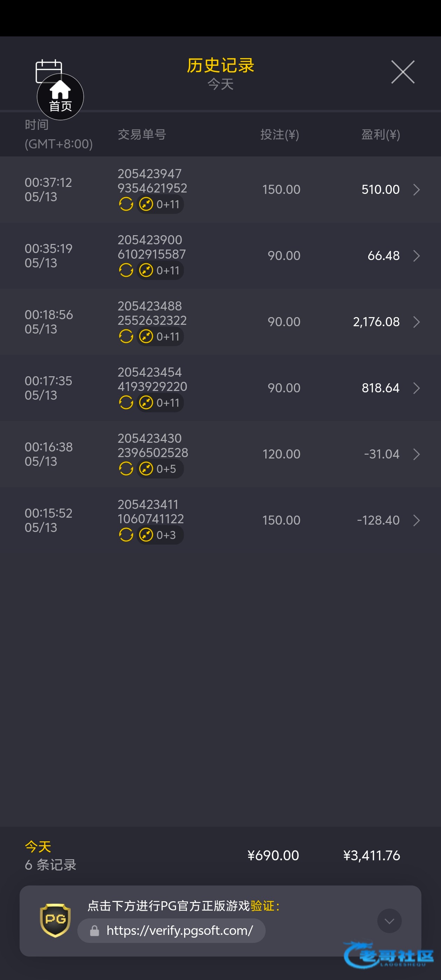This screenshot has width=441, height=980.
Task: Click the 今天 subtitle under the title
Action: coord(220,84)
